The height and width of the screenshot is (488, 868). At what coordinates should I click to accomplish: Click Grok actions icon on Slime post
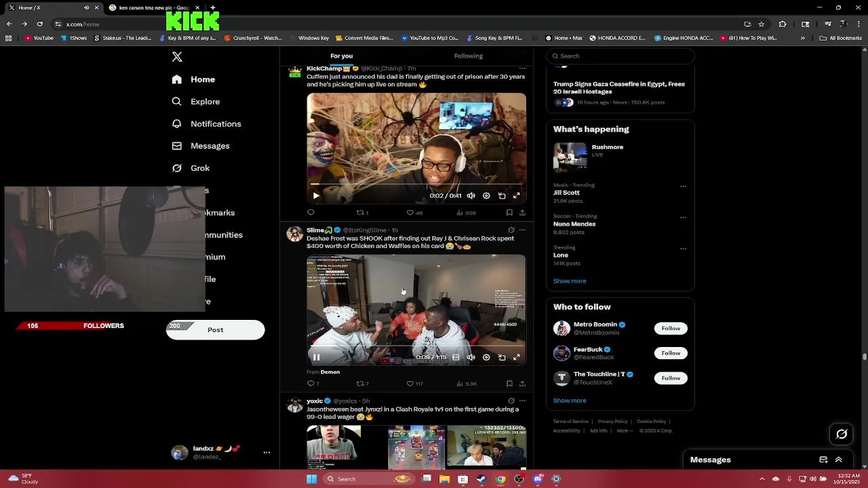[x=511, y=230]
